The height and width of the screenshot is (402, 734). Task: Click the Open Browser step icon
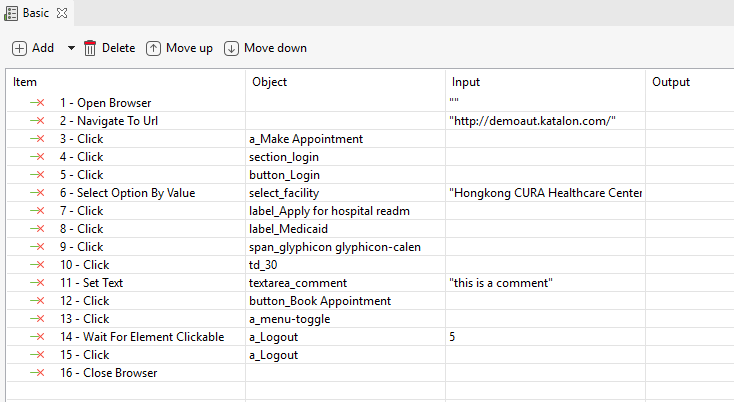coord(37,103)
